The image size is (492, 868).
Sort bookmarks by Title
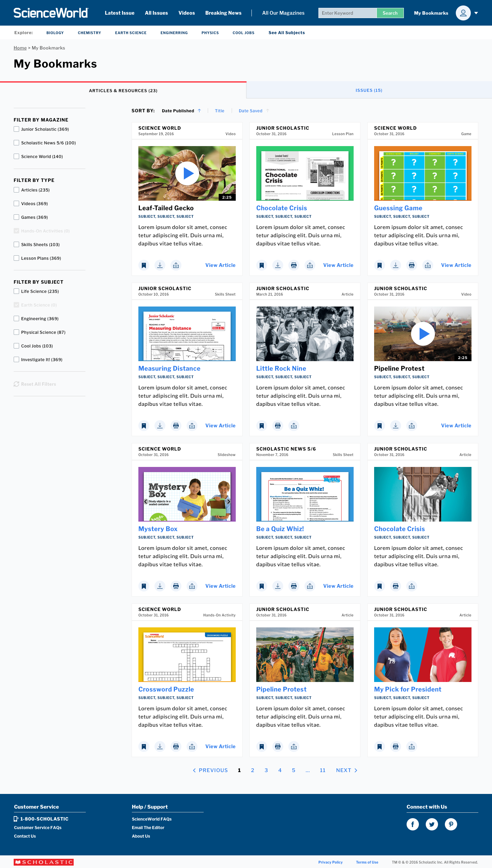coord(220,111)
